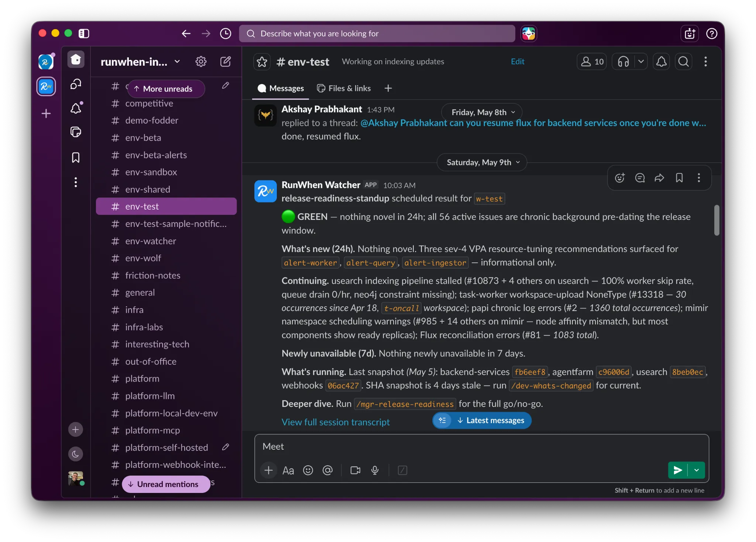
Task: Open sidebar settings gear icon
Action: pos(201,62)
